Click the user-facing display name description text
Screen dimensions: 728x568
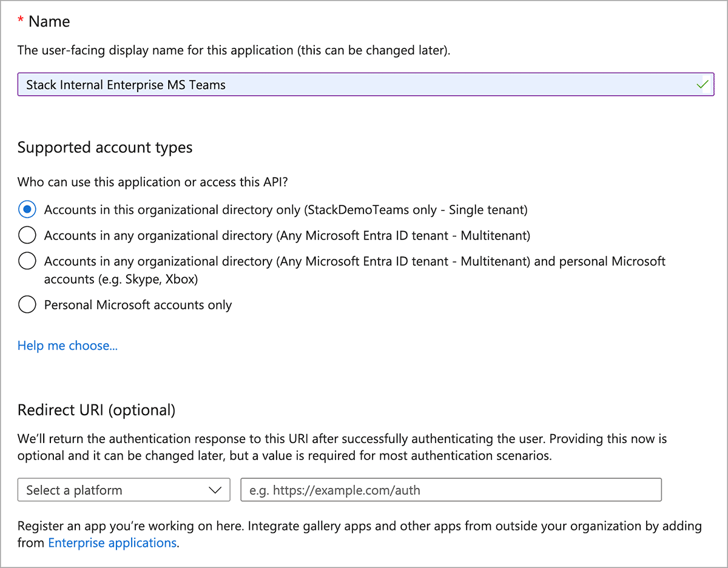pos(234,50)
